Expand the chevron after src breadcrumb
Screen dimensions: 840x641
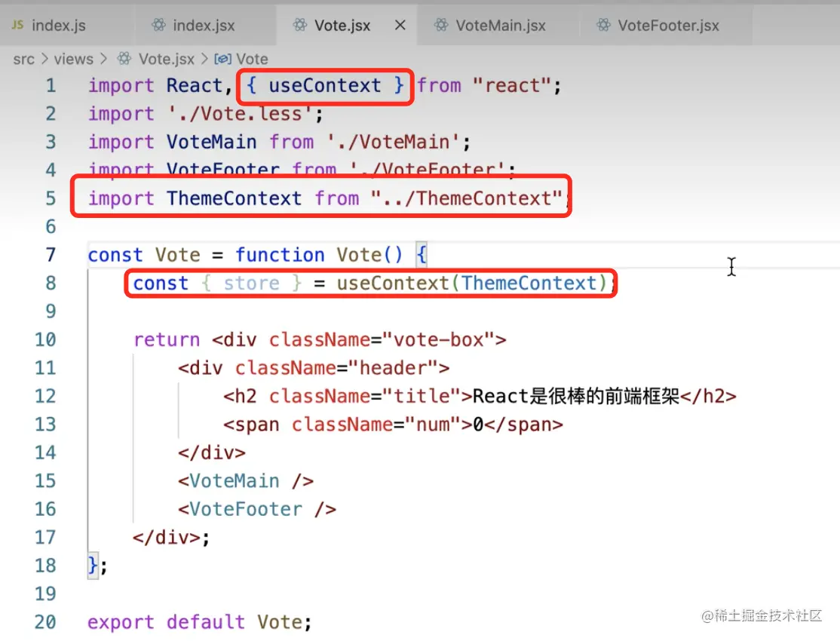coord(44,59)
